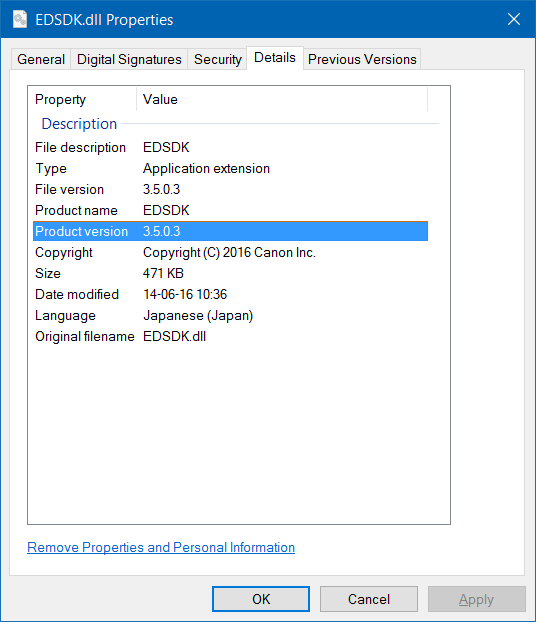536x622 pixels.
Task: Switch to the Details tab
Action: pos(275,58)
